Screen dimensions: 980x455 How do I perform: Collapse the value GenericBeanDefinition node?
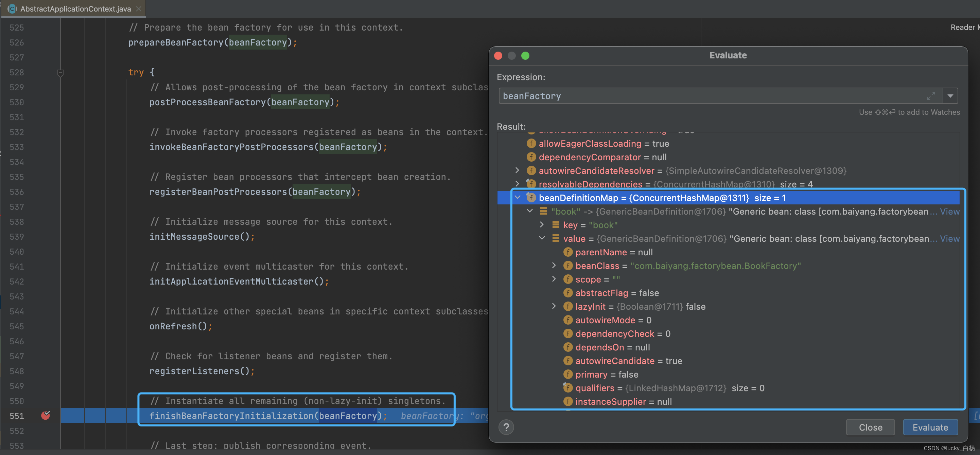[542, 238]
